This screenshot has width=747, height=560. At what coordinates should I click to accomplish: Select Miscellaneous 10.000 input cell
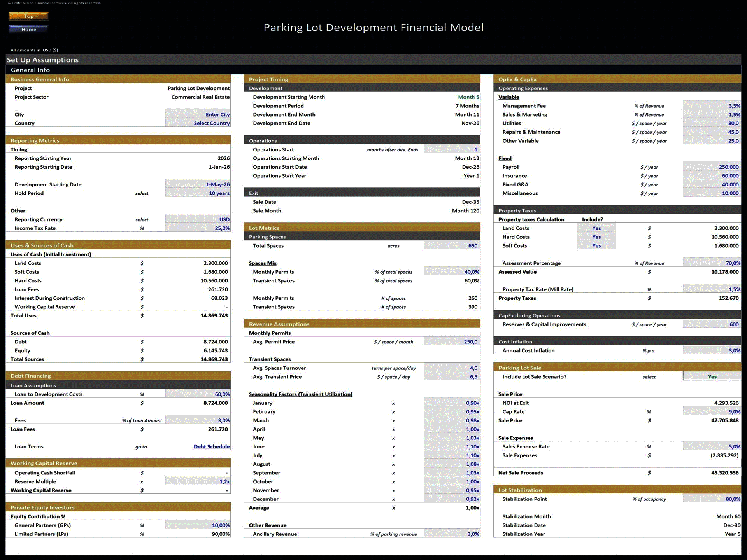coord(712,193)
